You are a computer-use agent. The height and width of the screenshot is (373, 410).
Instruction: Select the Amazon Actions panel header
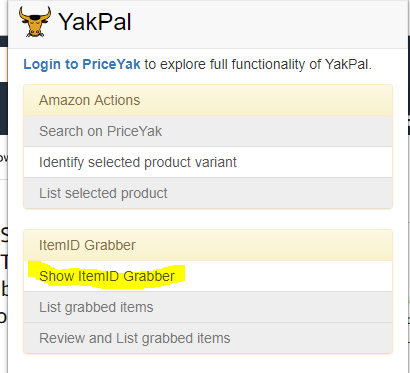(x=208, y=100)
